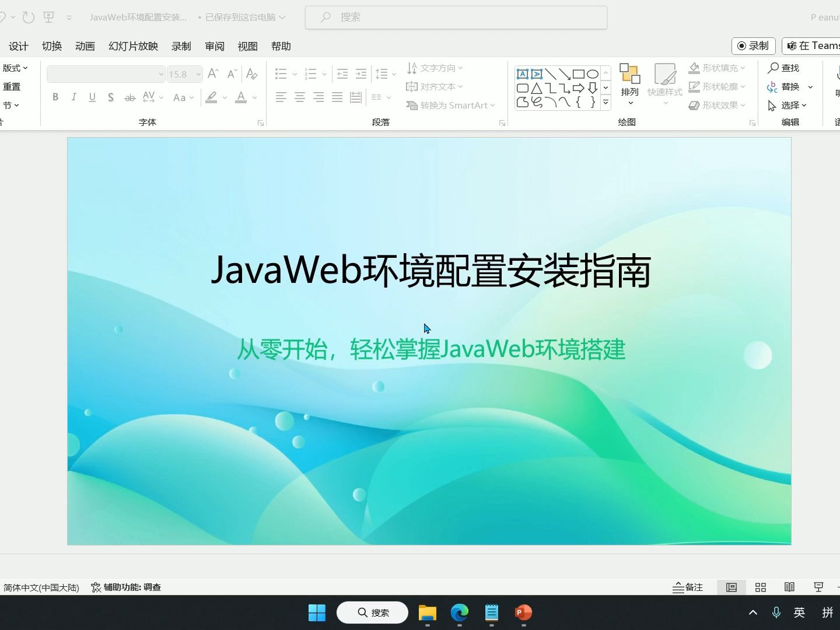Open the Select dropdown in Editing
Screen dimensions: 840x630
pos(787,106)
